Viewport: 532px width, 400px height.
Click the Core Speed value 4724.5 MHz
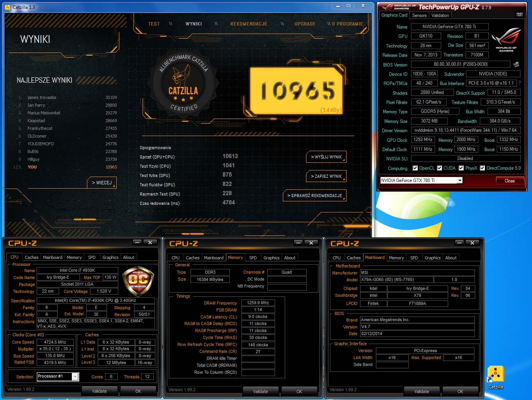pyautogui.click(x=55, y=342)
